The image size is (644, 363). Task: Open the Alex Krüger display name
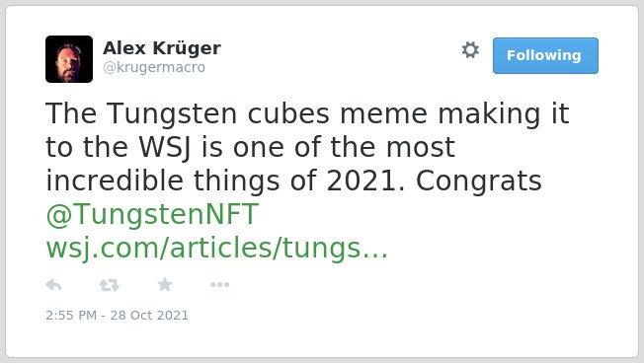[162, 48]
